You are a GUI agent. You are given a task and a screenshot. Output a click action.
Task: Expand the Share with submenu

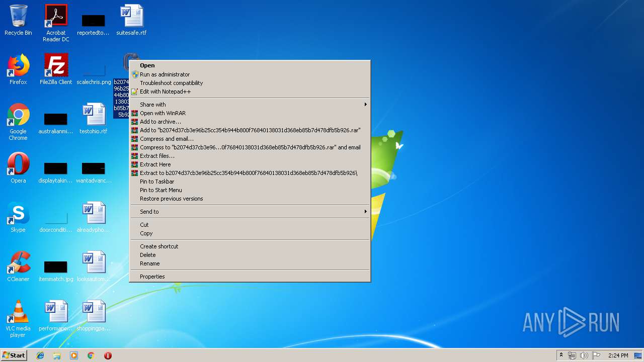(x=250, y=105)
